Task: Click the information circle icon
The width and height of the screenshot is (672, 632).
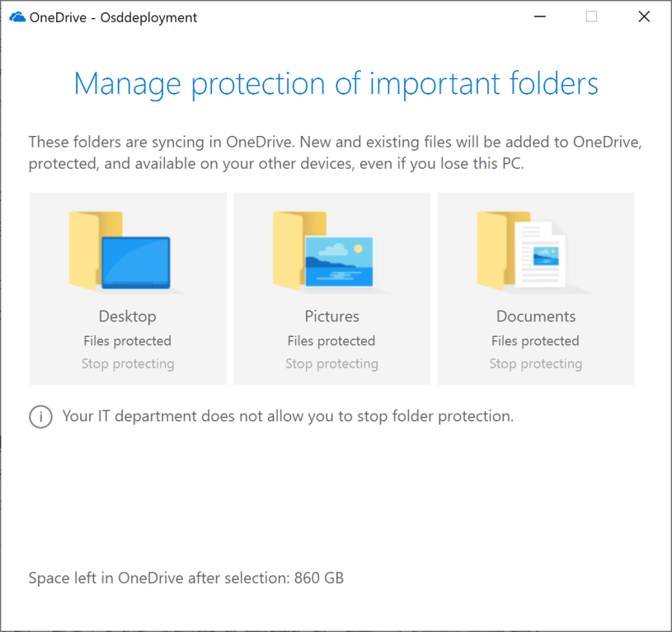Action: [x=40, y=417]
